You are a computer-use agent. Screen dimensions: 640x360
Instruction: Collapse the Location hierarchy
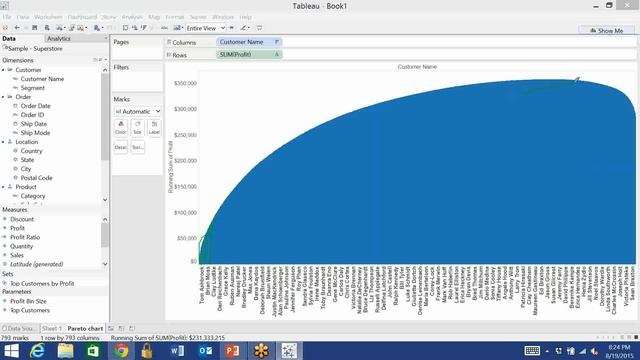(x=3, y=142)
